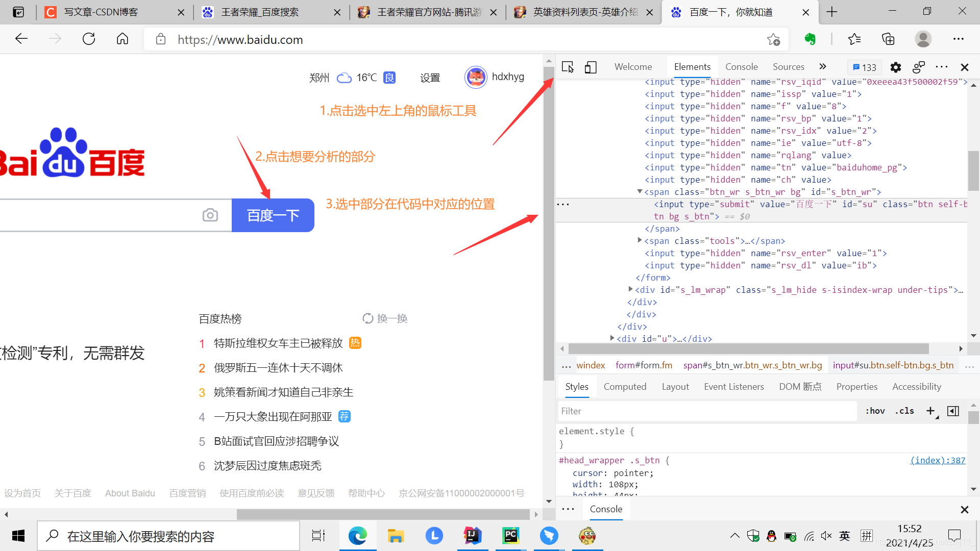The width and height of the screenshot is (980, 551).
Task: Select the DevTools element inspector tool
Action: click(x=568, y=67)
